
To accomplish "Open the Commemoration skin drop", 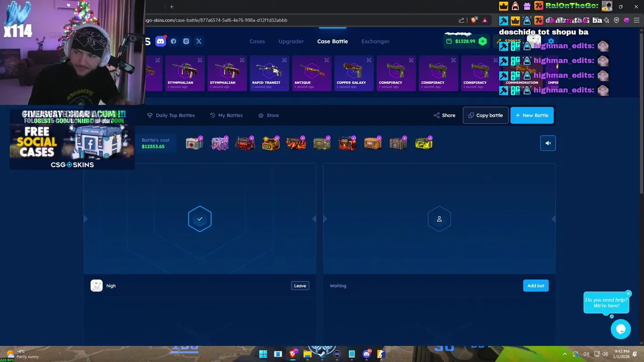I will (x=522, y=73).
